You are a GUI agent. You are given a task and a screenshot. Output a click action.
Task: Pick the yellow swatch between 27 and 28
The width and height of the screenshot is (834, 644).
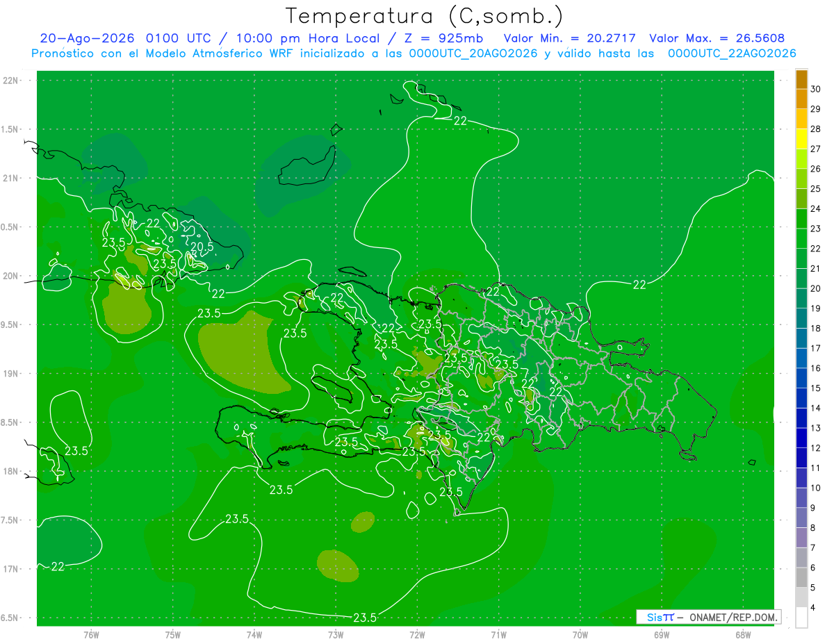(801, 139)
